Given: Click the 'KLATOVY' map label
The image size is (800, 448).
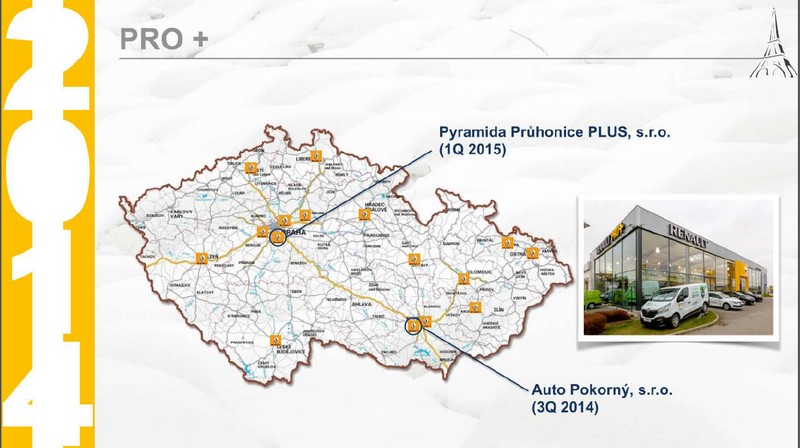Looking at the screenshot, I should pos(205,292).
